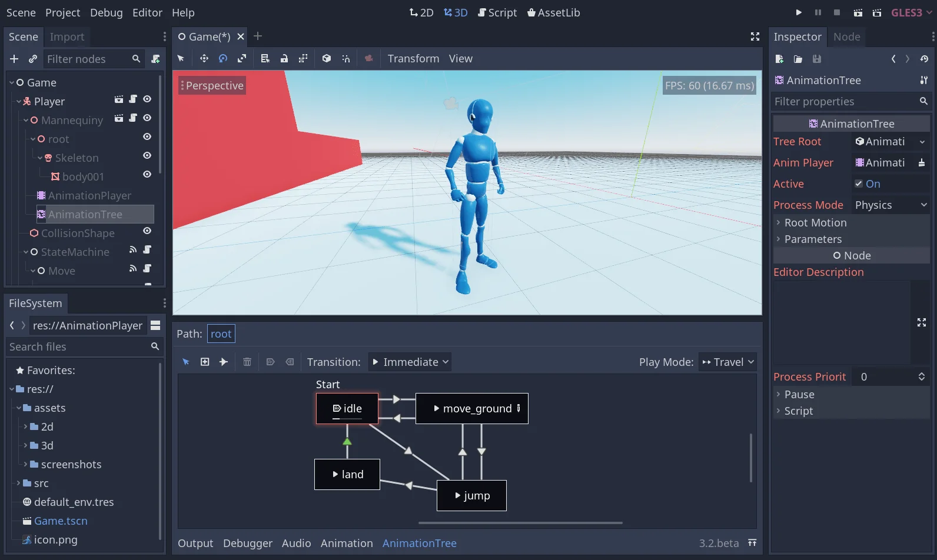Click the Filter nodes search field
937x560 pixels.
pyautogui.click(x=85, y=59)
